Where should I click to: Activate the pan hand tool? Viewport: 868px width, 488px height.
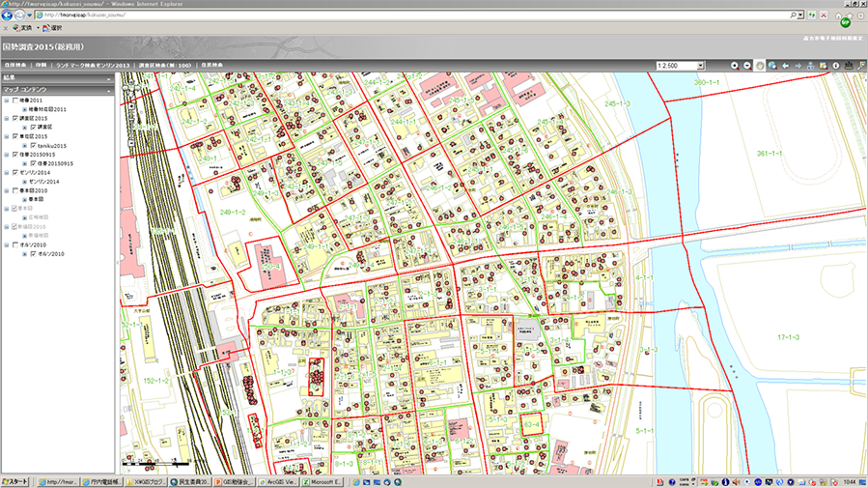(760, 65)
